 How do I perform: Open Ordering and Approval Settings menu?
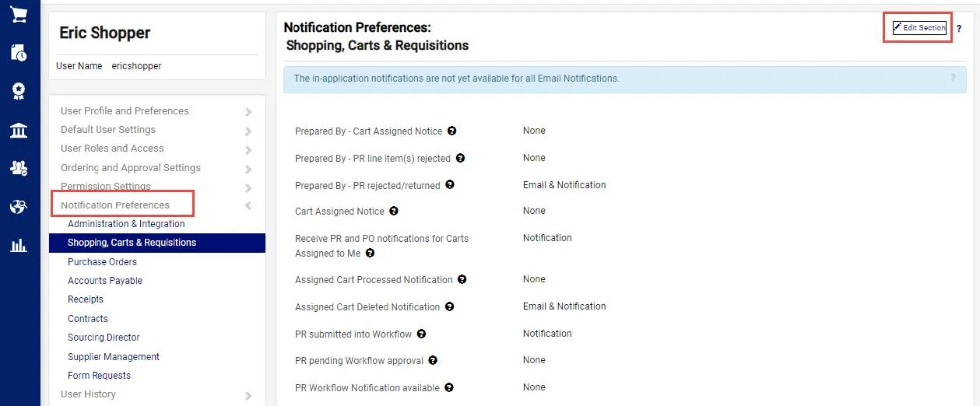tap(131, 168)
